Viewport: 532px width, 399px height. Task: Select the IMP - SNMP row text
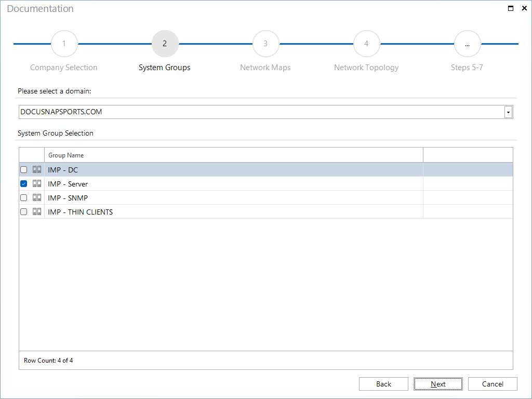coord(68,198)
